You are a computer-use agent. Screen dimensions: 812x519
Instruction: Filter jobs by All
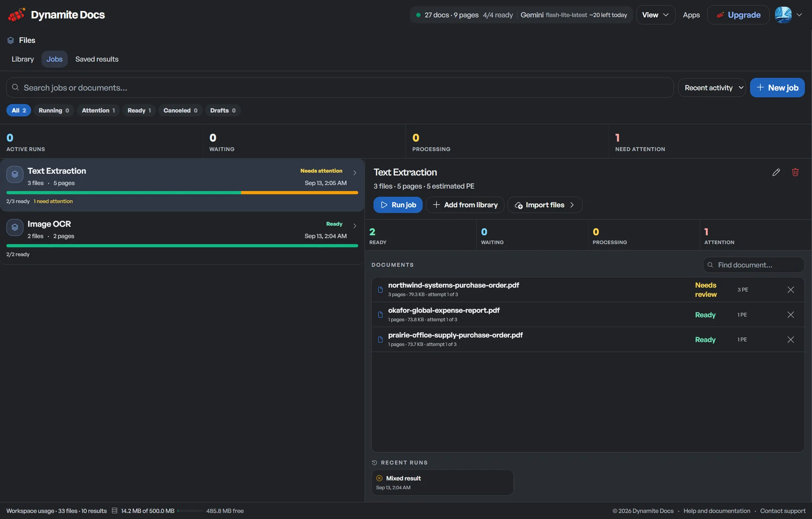[x=19, y=111]
